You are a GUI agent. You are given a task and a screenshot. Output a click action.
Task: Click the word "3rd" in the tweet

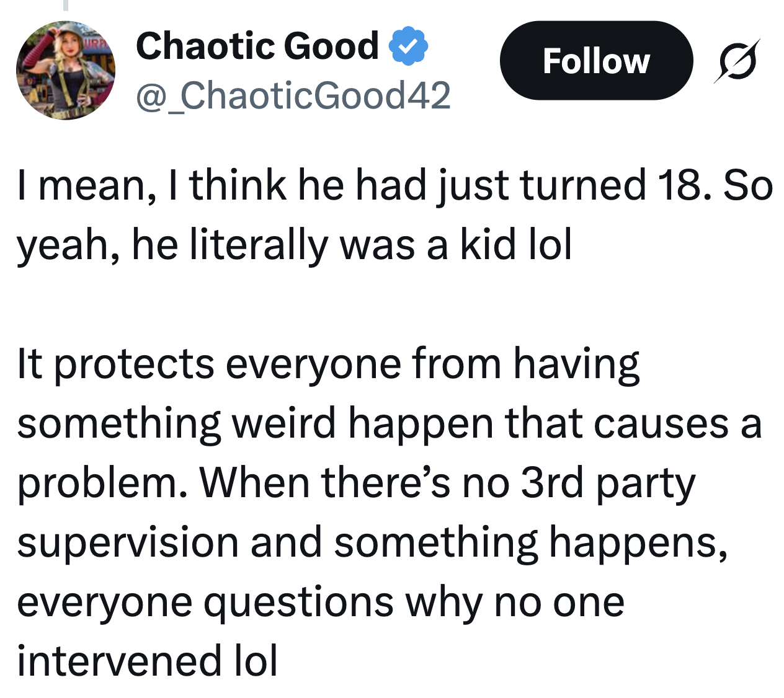[552, 483]
